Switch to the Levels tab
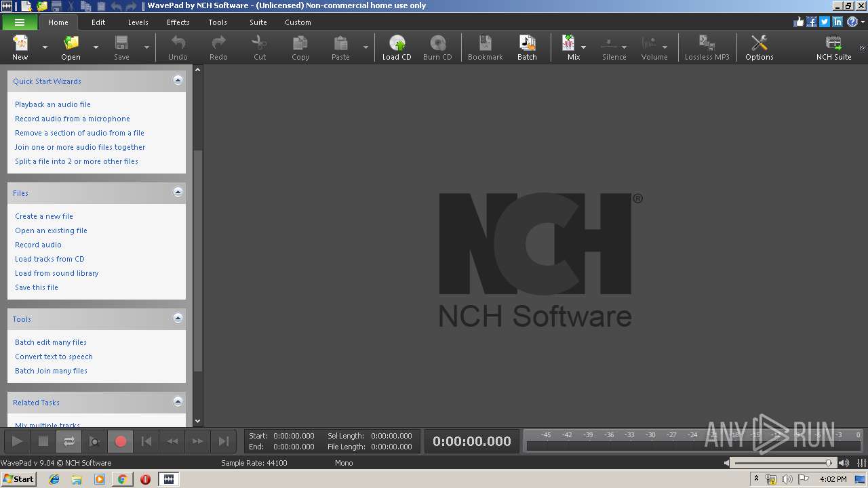 [x=138, y=22]
